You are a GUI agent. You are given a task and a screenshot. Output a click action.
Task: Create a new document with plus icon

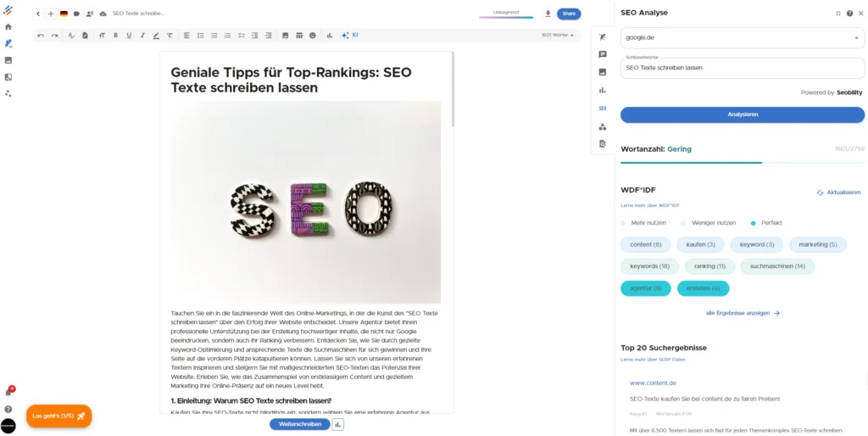(x=51, y=14)
